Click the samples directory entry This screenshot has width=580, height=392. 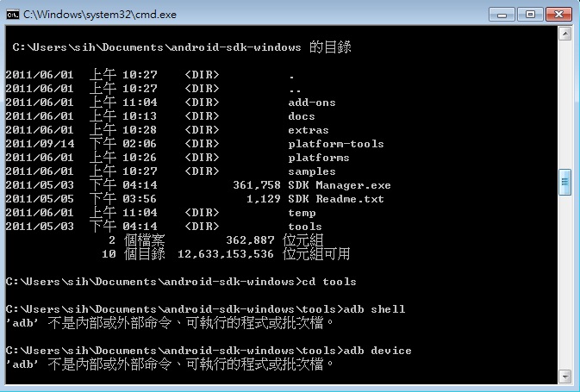(x=312, y=171)
